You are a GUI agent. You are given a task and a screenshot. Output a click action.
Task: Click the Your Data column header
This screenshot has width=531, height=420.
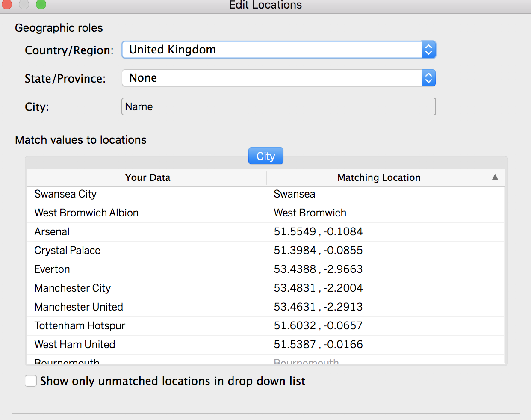[x=147, y=178]
